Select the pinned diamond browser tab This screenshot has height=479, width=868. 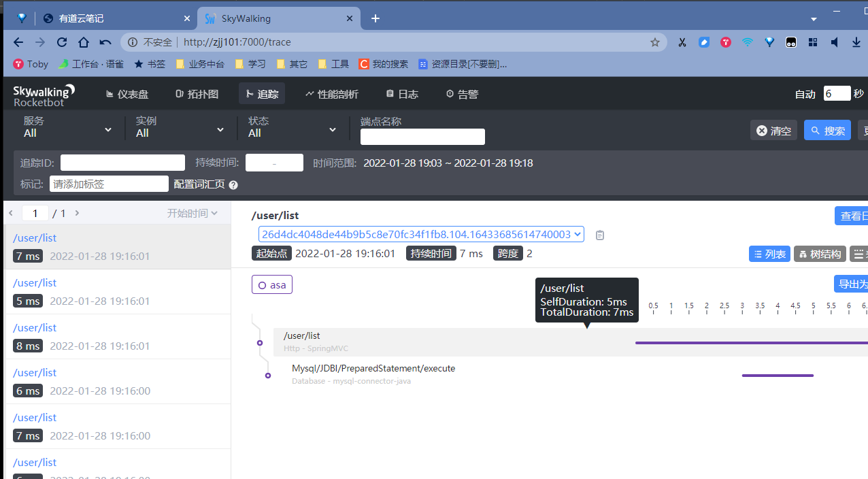[22, 18]
